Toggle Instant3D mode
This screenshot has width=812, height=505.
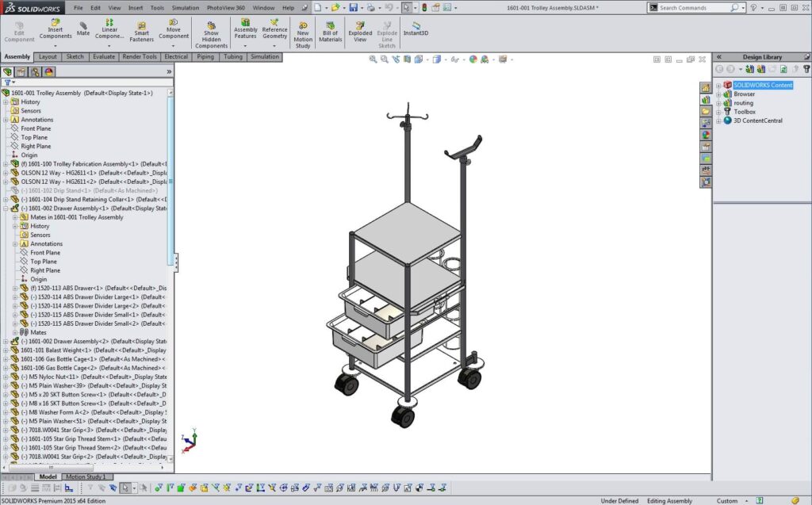(416, 29)
